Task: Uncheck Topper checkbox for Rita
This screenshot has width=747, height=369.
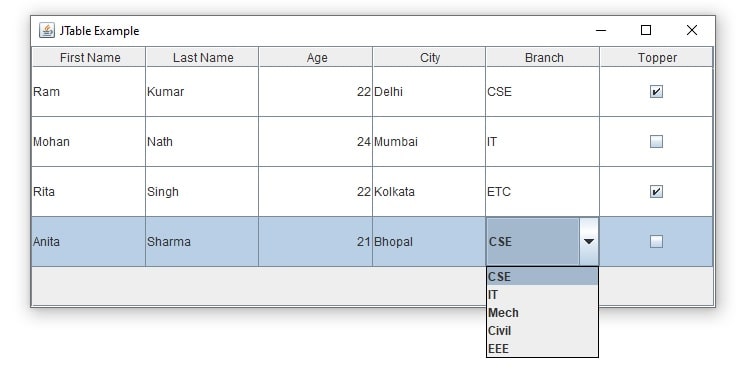Action: (656, 192)
